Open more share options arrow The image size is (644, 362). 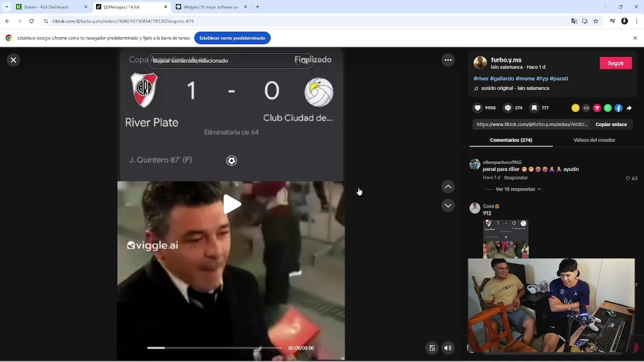[x=629, y=108]
